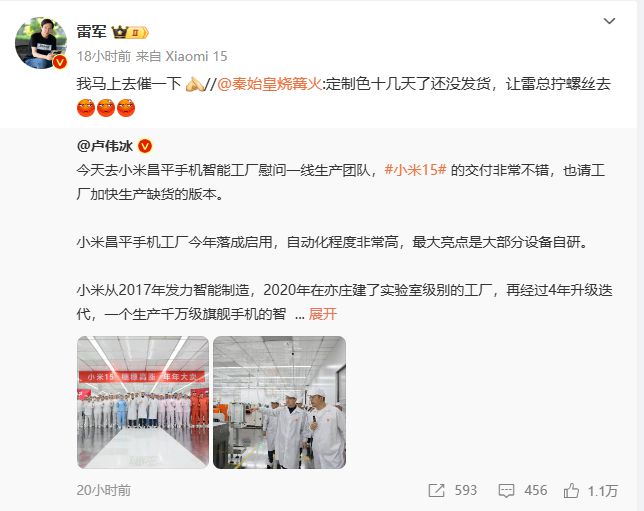
Task: Click the Xiaomi 15 device source
Action: 196,56
